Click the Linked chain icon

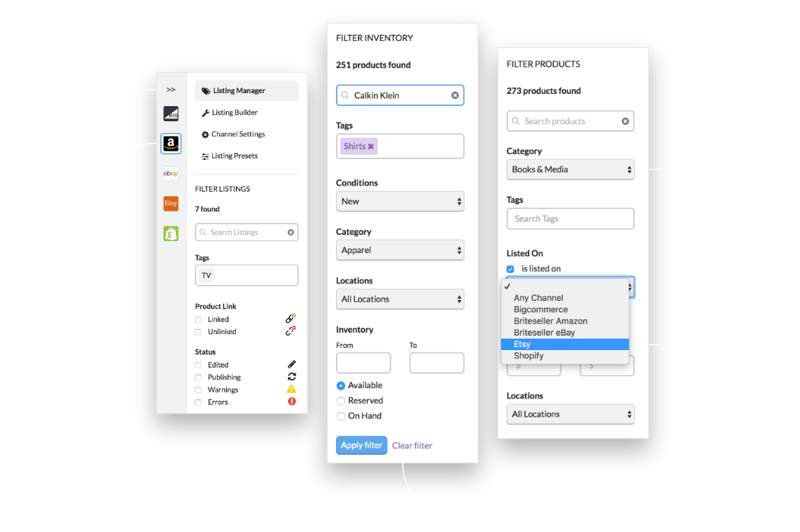[291, 318]
